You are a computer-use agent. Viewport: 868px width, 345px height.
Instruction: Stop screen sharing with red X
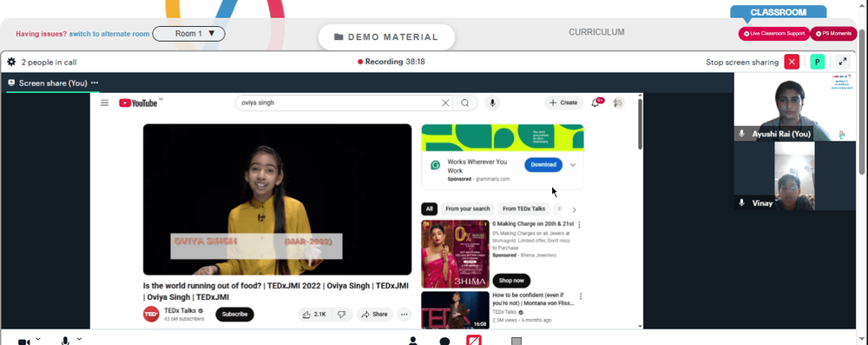[792, 62]
